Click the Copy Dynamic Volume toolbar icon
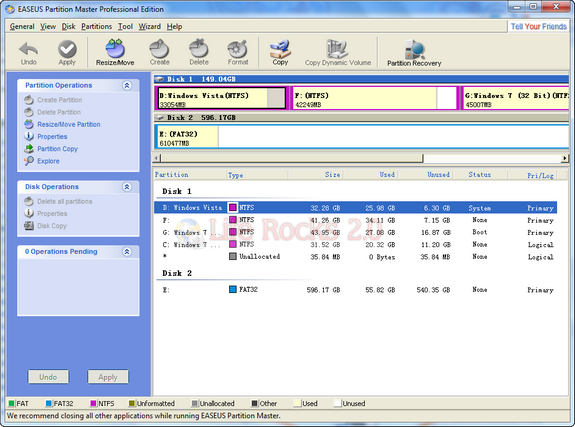This screenshot has width=575, height=427. click(338, 52)
